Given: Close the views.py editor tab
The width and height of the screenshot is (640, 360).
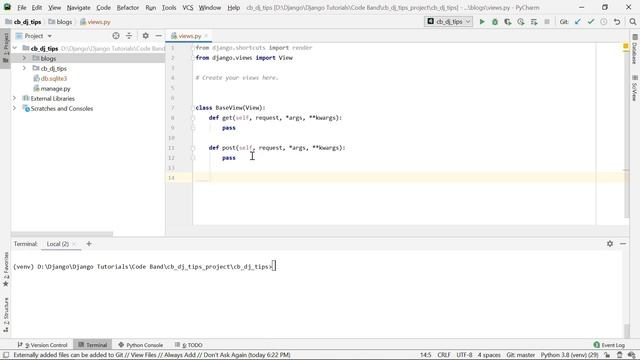Looking at the screenshot, I should pyautogui.click(x=206, y=36).
